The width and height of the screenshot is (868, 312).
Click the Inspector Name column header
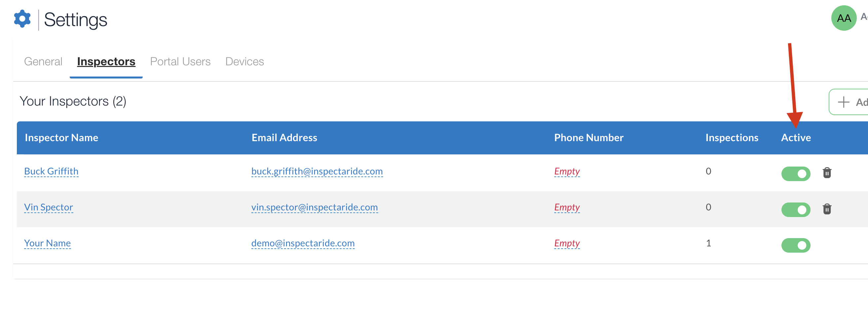[x=61, y=138]
